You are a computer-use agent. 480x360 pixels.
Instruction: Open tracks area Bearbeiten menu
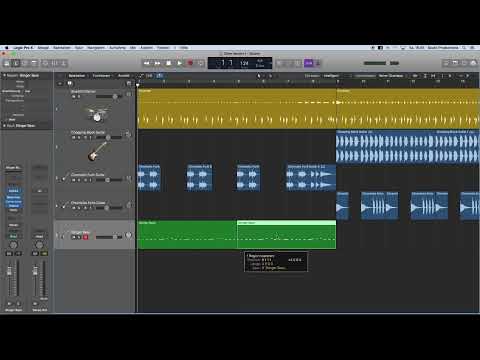tap(77, 76)
